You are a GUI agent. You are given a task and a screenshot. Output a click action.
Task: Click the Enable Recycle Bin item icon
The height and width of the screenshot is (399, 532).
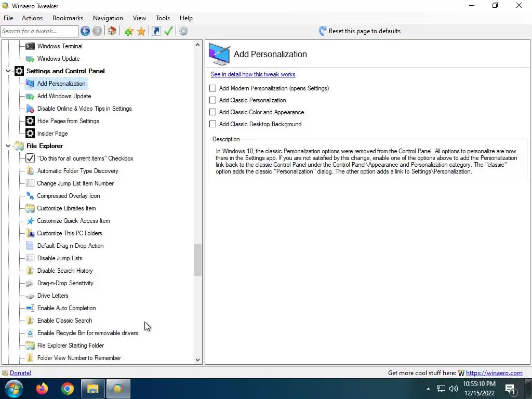pos(30,333)
